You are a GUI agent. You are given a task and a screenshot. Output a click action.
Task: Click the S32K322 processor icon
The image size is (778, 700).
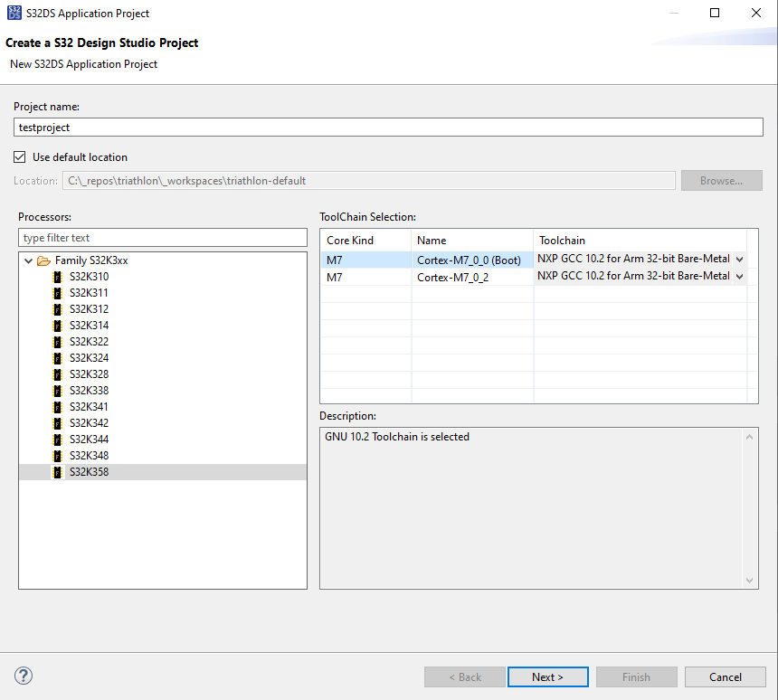click(x=57, y=341)
